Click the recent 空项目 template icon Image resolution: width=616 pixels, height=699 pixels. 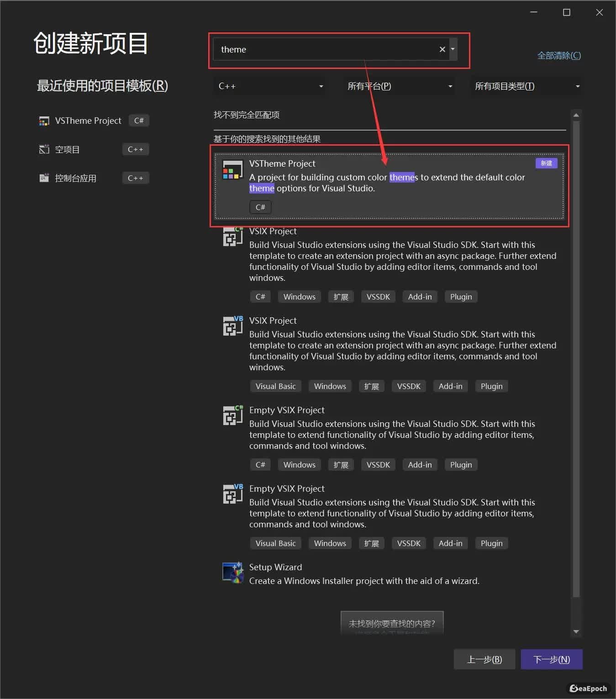pyautogui.click(x=44, y=149)
